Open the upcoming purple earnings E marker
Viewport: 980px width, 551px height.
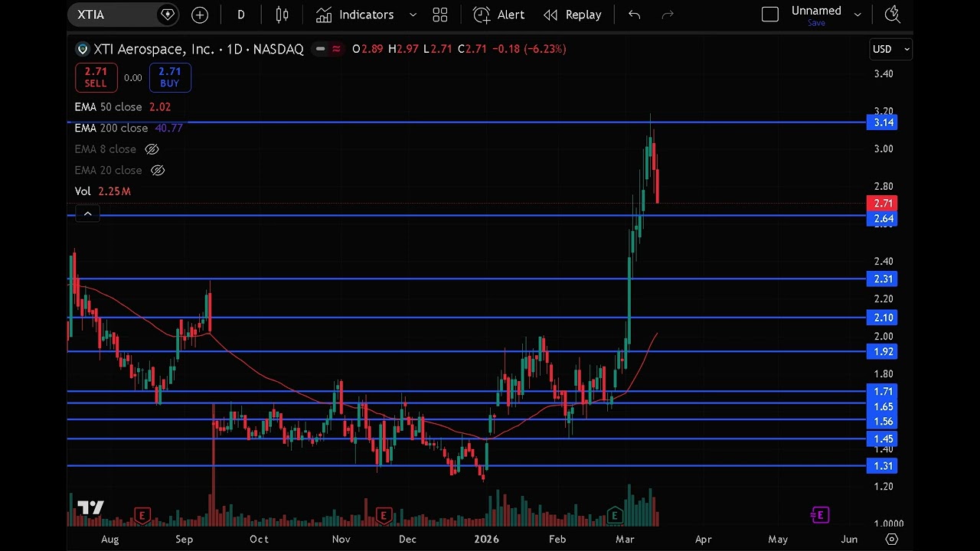click(x=820, y=515)
